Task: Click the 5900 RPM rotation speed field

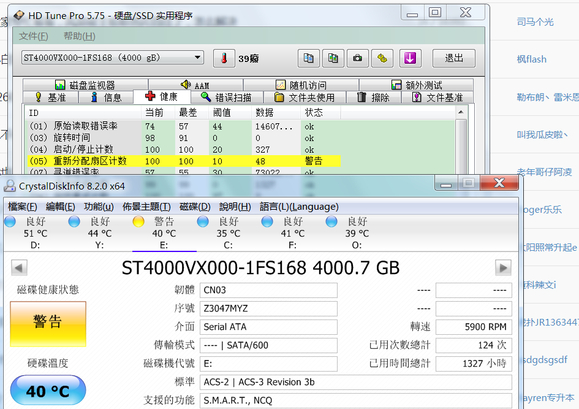Action: pyautogui.click(x=474, y=327)
